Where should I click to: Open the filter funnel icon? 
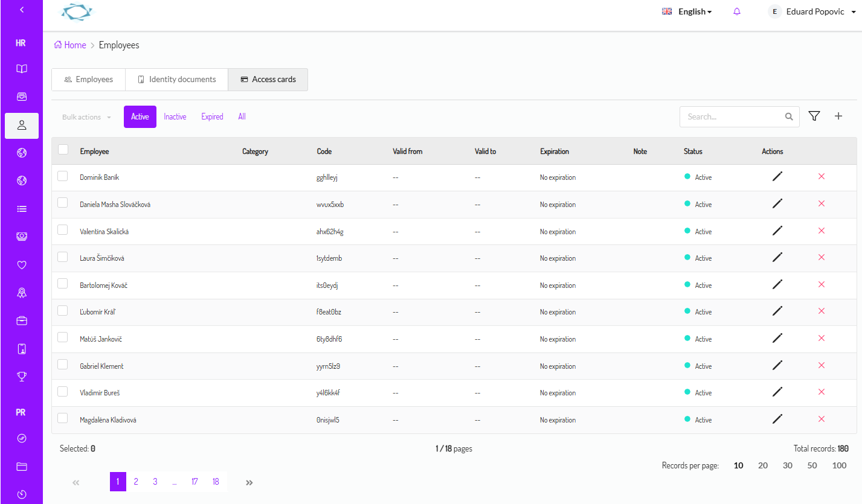(x=814, y=116)
